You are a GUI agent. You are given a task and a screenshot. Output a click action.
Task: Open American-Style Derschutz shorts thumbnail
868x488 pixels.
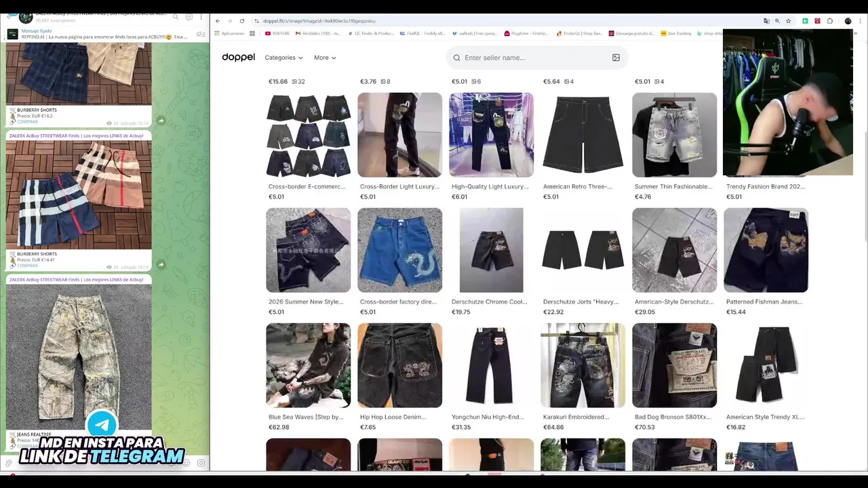(675, 250)
